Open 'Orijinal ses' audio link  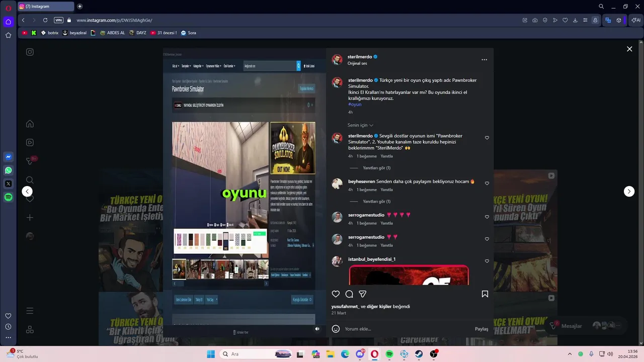point(357,63)
